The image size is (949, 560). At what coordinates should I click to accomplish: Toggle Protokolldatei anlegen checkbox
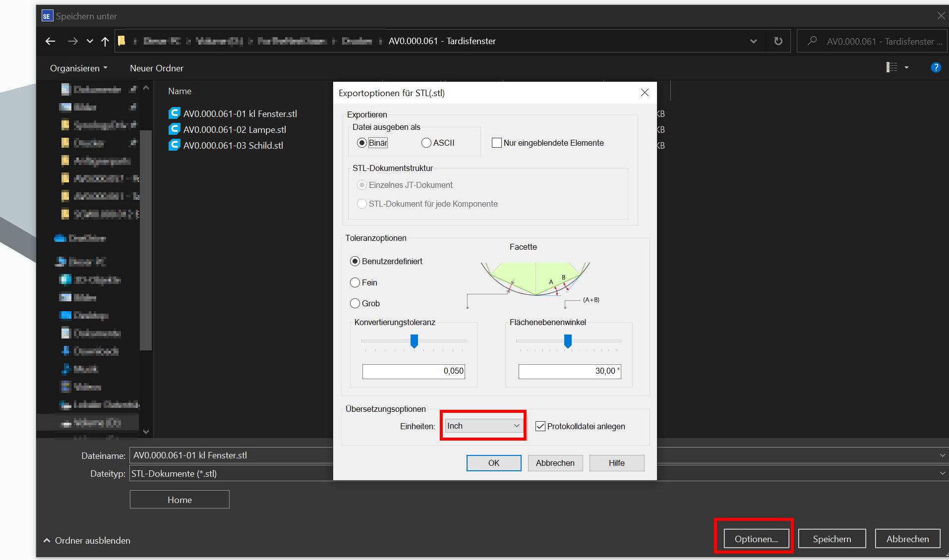540,426
